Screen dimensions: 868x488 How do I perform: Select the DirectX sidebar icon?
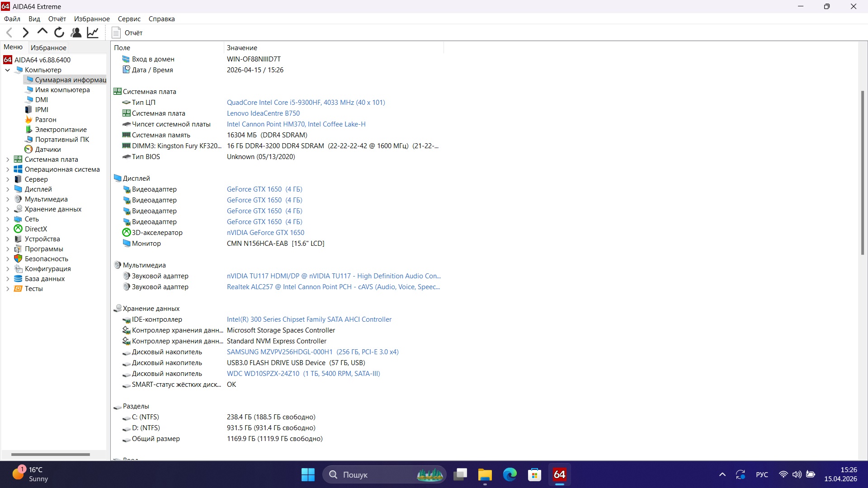pyautogui.click(x=18, y=229)
